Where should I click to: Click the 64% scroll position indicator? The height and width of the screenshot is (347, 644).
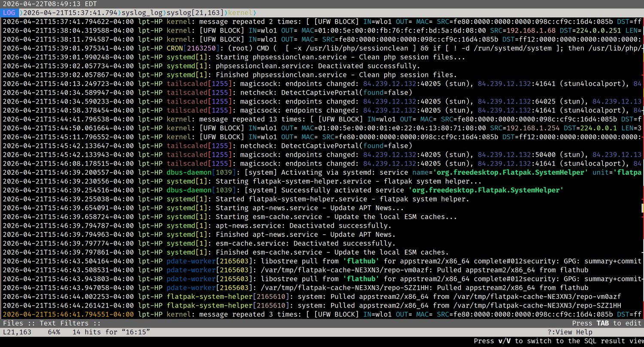pos(54,332)
